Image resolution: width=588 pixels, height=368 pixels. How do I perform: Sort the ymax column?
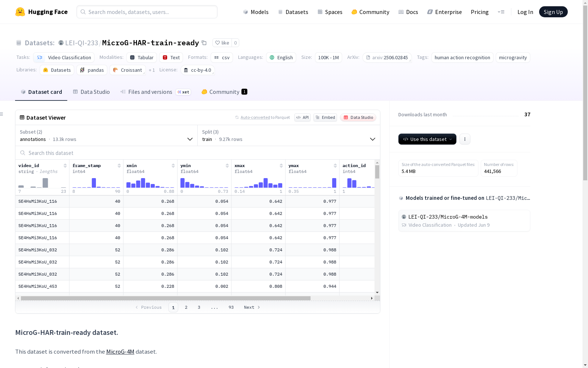pos(335,166)
